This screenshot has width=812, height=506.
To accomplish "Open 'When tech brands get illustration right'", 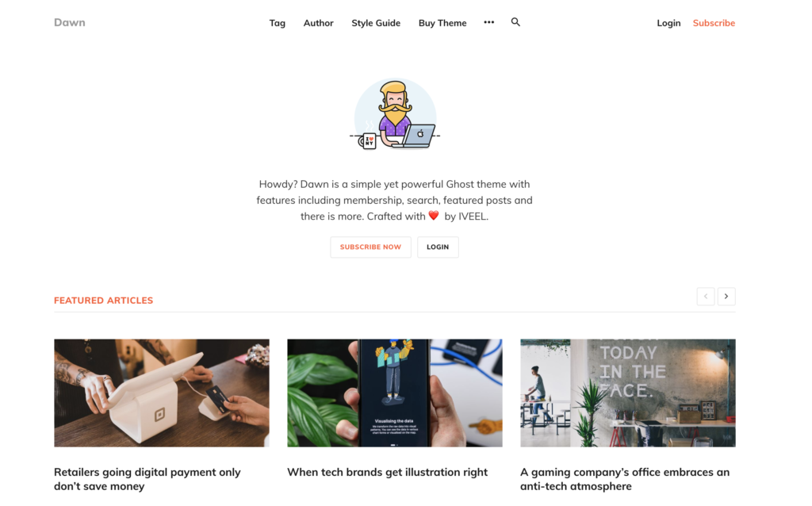I will tap(387, 473).
